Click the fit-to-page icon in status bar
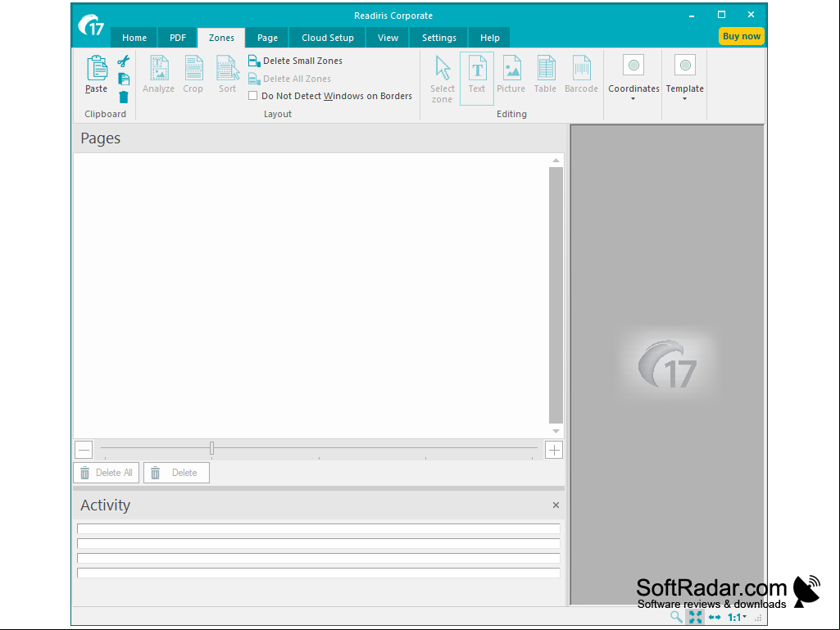 pos(696,617)
